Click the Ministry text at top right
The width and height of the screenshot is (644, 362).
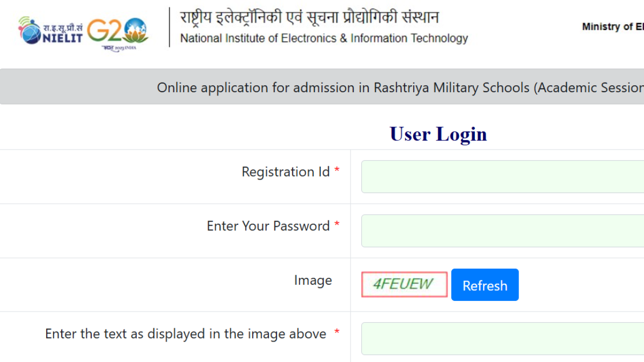click(612, 27)
